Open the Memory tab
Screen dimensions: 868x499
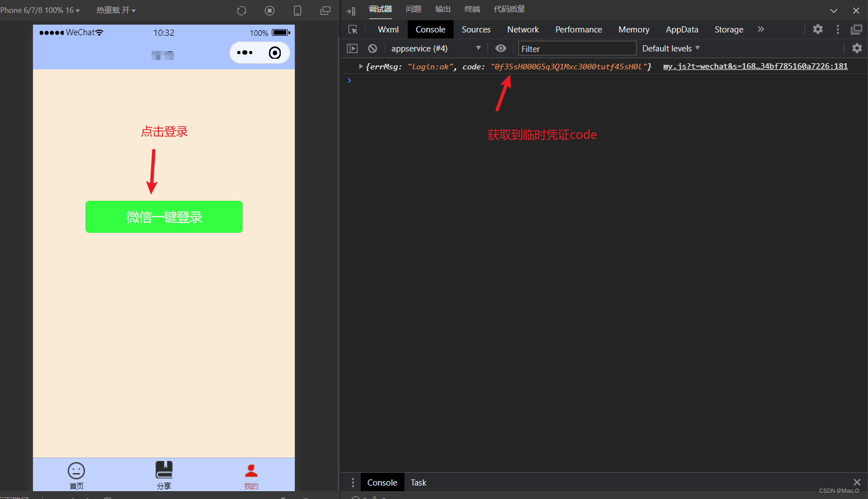634,30
